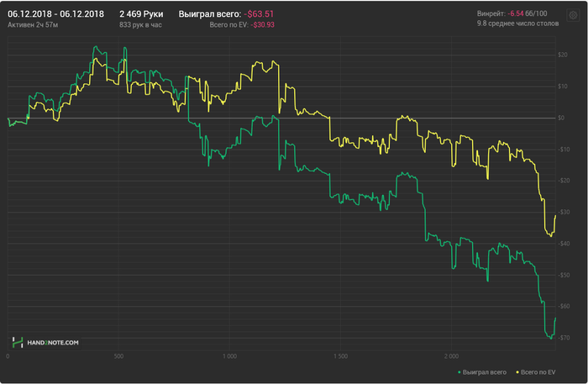This screenshot has width=588, height=384.
Task: Toggle the green "Выиграл всего" legend entry
Action: [482, 372]
